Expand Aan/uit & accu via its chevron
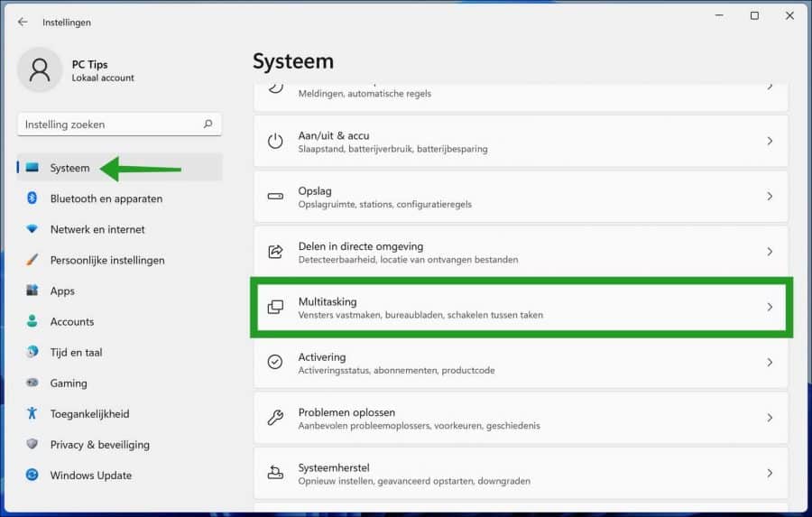 [770, 141]
